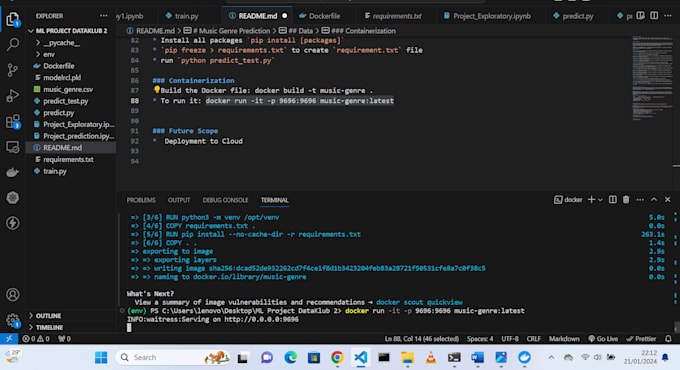Click Containerization breadcrumb item

click(x=358, y=31)
